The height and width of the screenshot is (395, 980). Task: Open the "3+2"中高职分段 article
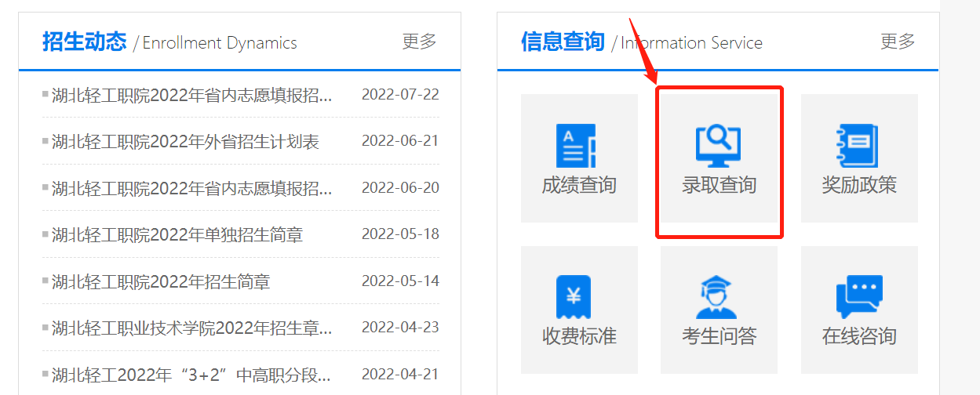(x=191, y=375)
